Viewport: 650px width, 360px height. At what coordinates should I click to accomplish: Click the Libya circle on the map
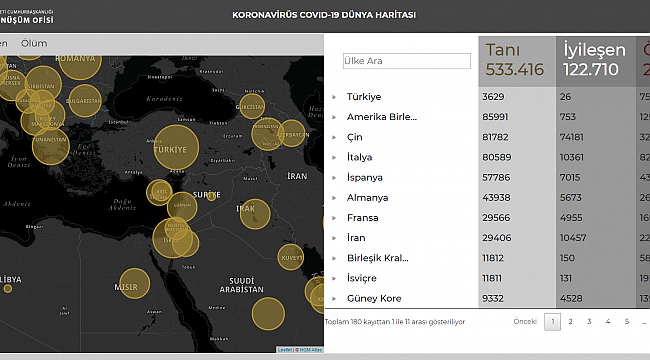7,289
